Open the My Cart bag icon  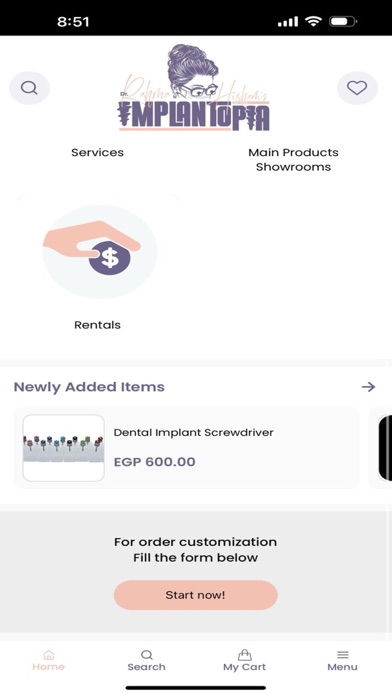[245, 655]
